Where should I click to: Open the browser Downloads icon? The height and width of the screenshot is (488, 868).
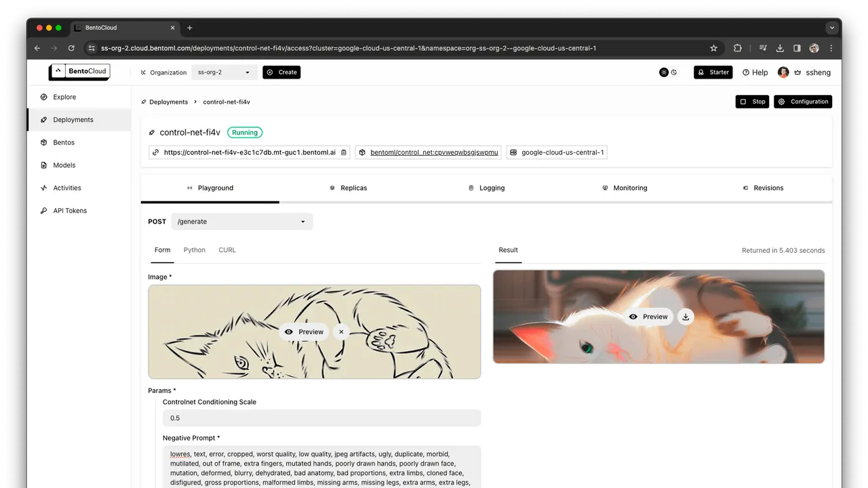780,48
